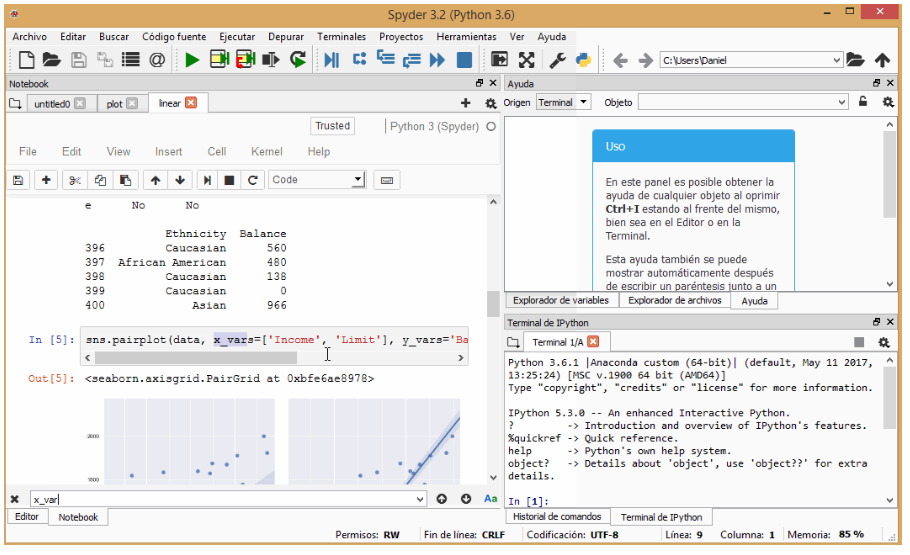Toggle fullscreen mode icon

pyautogui.click(x=526, y=60)
